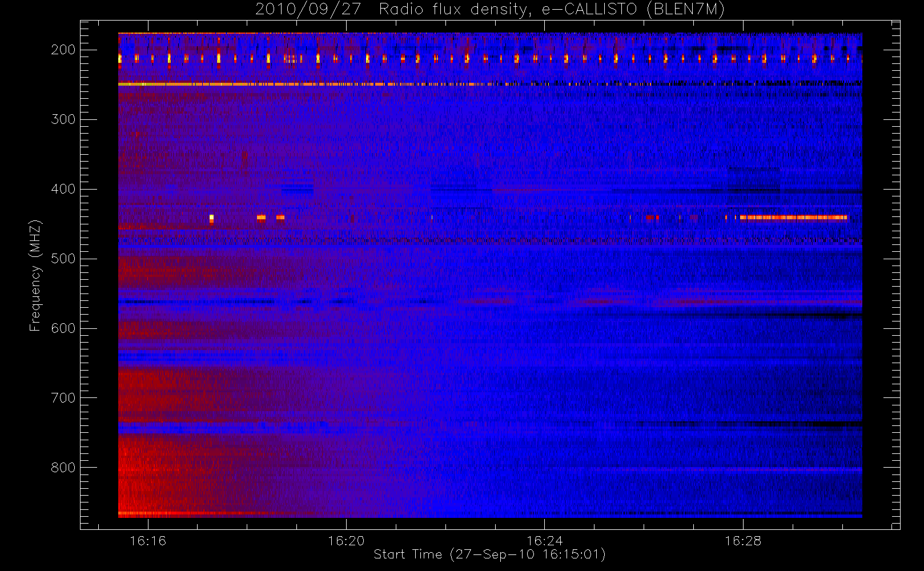
Task: Click the 'Start Time (27-Sep-10 16:15:01)' label
Action: [489, 554]
